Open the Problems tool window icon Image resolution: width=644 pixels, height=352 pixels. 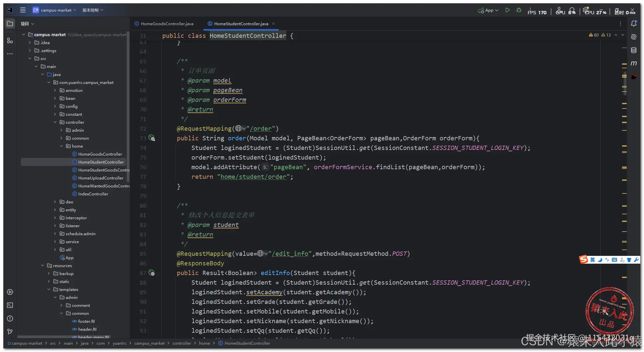pyautogui.click(x=10, y=318)
